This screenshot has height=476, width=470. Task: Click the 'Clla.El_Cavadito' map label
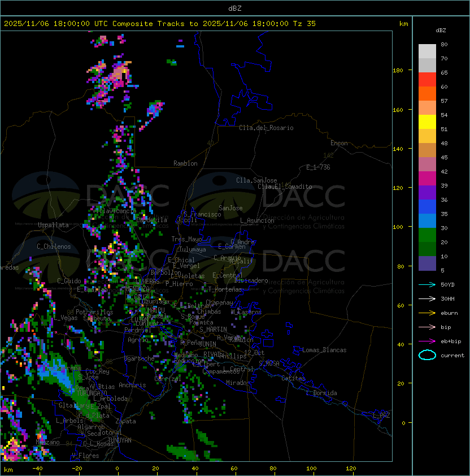[x=285, y=187]
